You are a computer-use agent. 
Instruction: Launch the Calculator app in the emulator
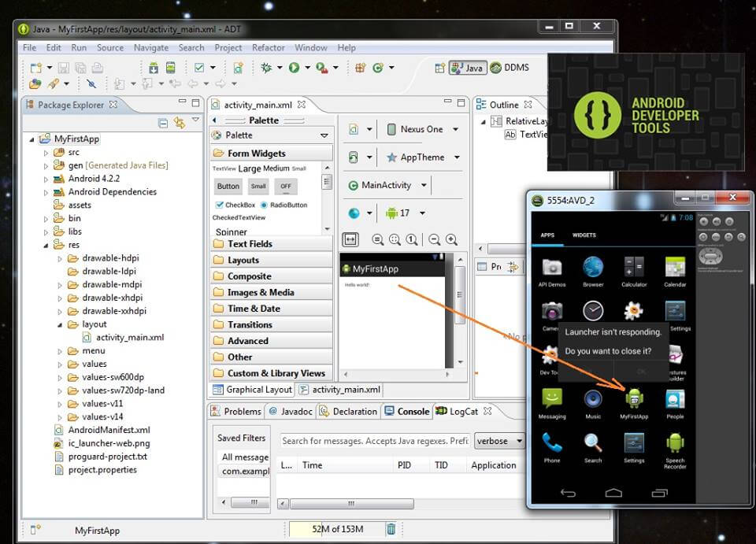tap(634, 272)
